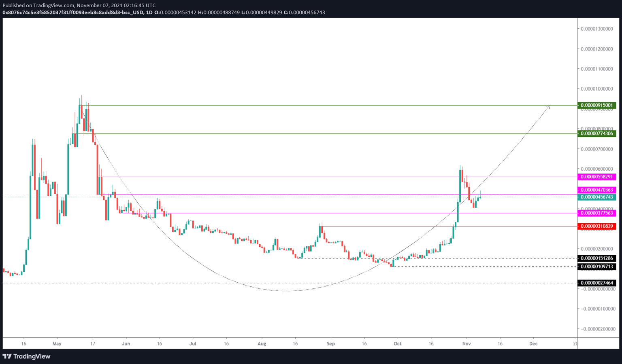Screen dimensions: 622x364
Task: Select the magenta 0.00000377563 price label
Action: click(x=597, y=213)
